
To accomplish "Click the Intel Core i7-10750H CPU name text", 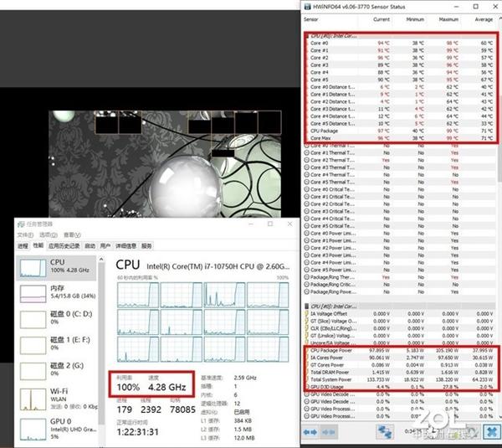I will [218, 266].
